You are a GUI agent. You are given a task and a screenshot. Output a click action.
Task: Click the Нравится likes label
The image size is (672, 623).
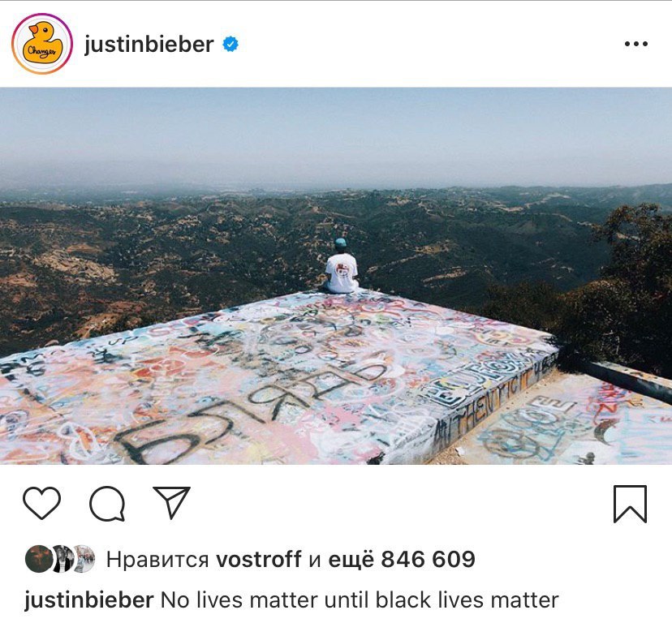tap(157, 560)
